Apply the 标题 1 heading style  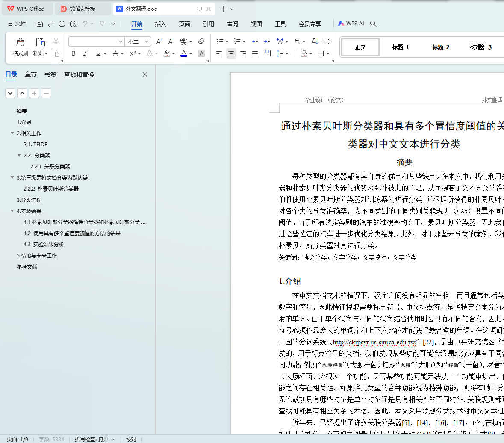pyautogui.click(x=401, y=47)
